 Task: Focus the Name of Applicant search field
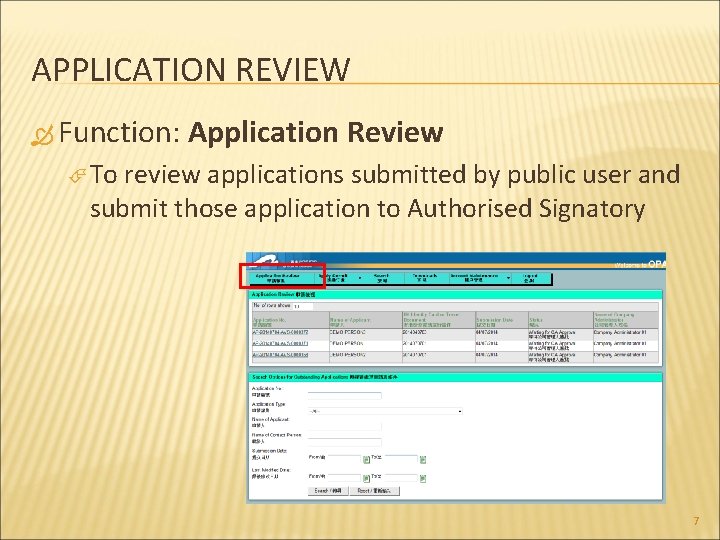[x=344, y=427]
